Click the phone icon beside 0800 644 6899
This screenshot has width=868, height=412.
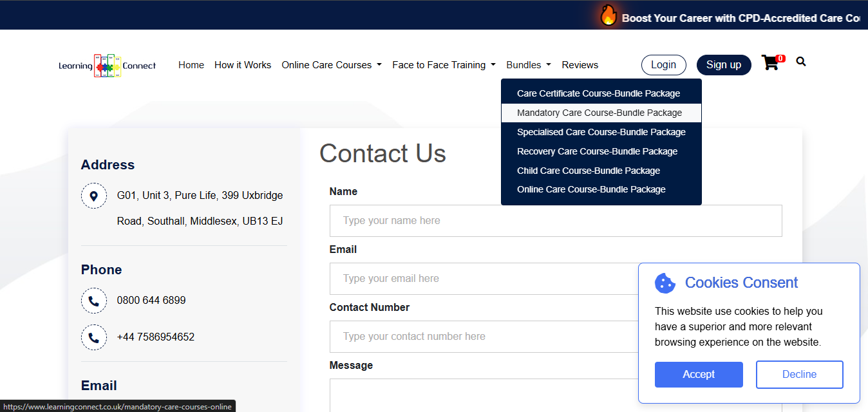click(x=94, y=301)
